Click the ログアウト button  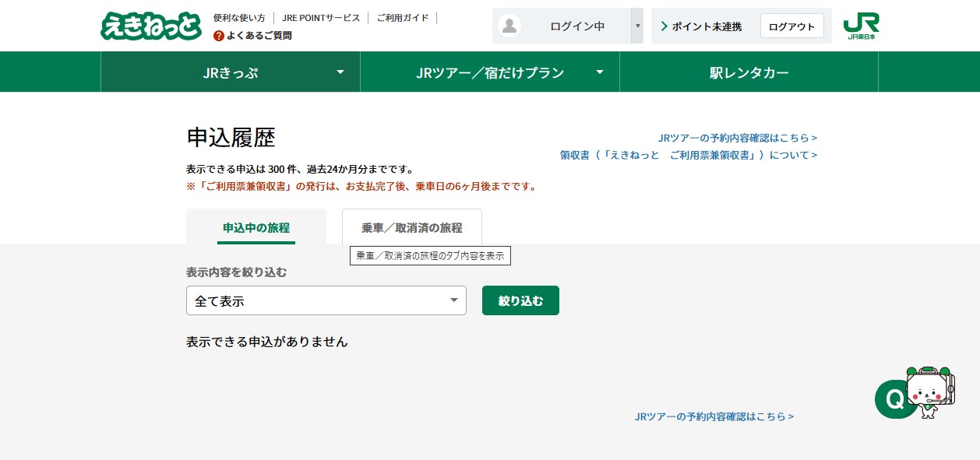tap(791, 26)
